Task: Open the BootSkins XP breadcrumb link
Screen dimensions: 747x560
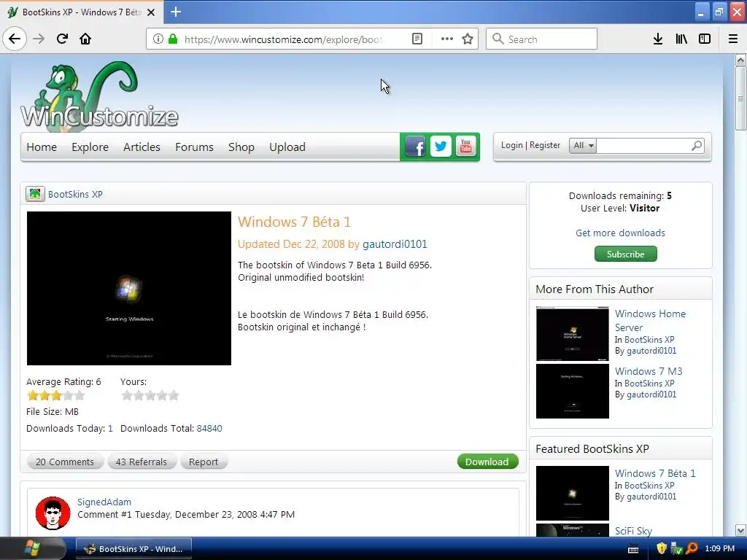Action: (x=75, y=194)
